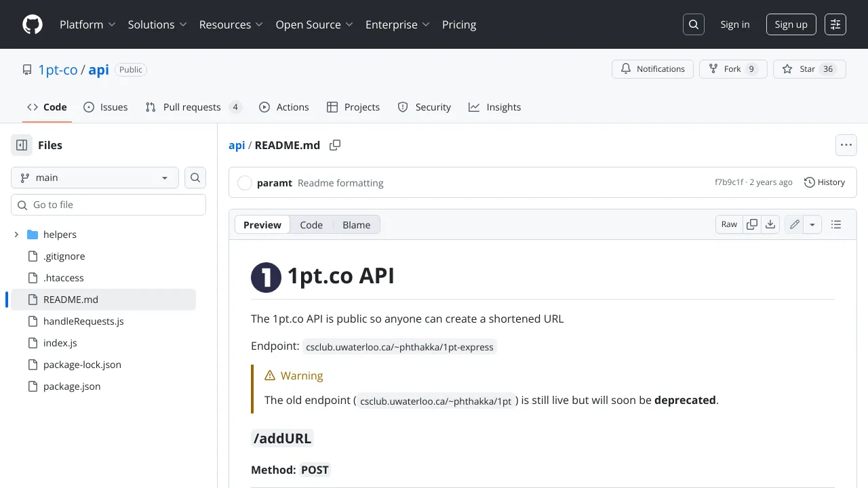Go to the 1pt-co organization link
868x488 pixels.
[x=58, y=70]
